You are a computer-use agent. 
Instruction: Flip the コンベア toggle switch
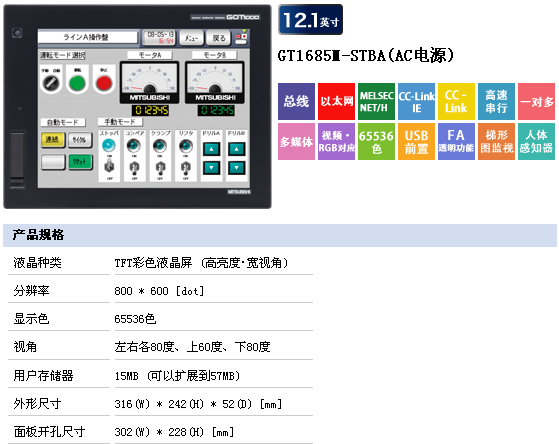click(x=134, y=167)
